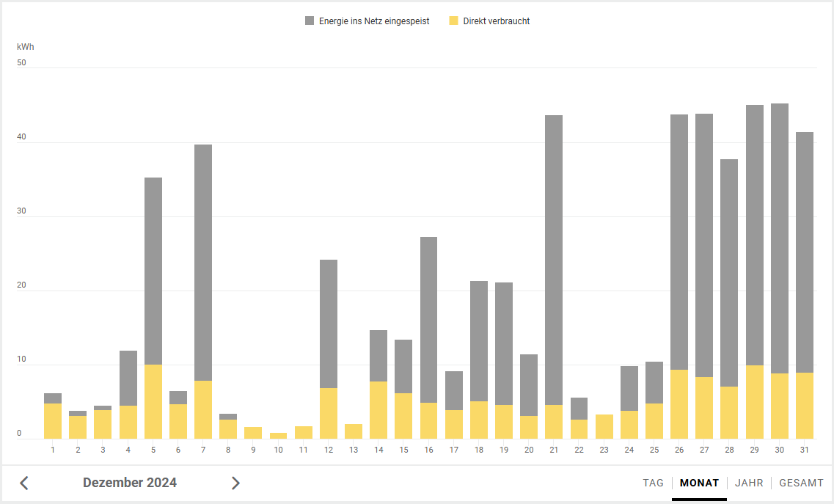Go to previous month with left chevron

[24, 483]
